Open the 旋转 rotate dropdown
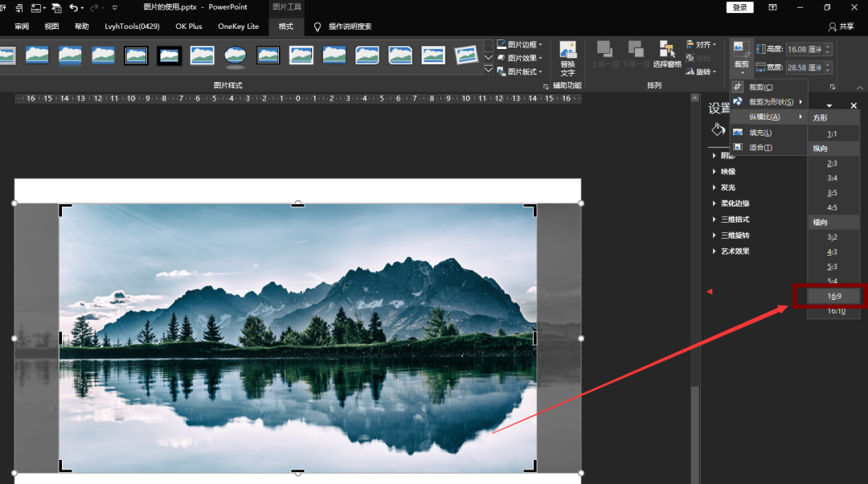Viewport: 868px width, 484px height. pyautogui.click(x=702, y=72)
